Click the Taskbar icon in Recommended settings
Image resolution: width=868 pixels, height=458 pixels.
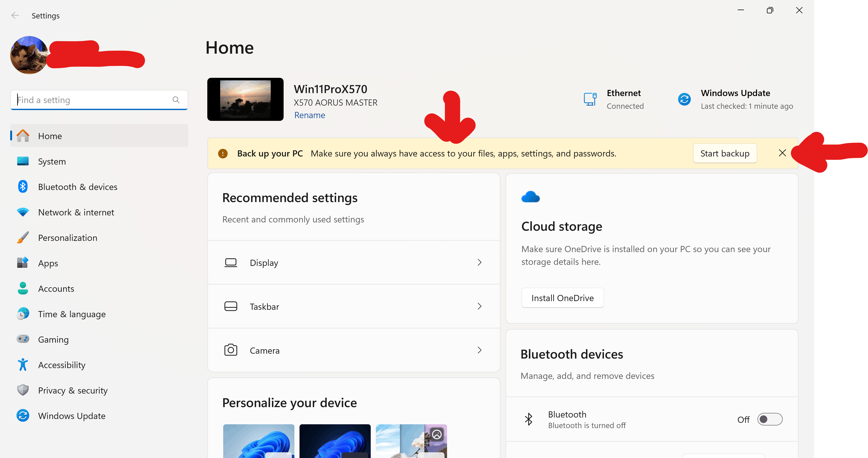(x=231, y=306)
